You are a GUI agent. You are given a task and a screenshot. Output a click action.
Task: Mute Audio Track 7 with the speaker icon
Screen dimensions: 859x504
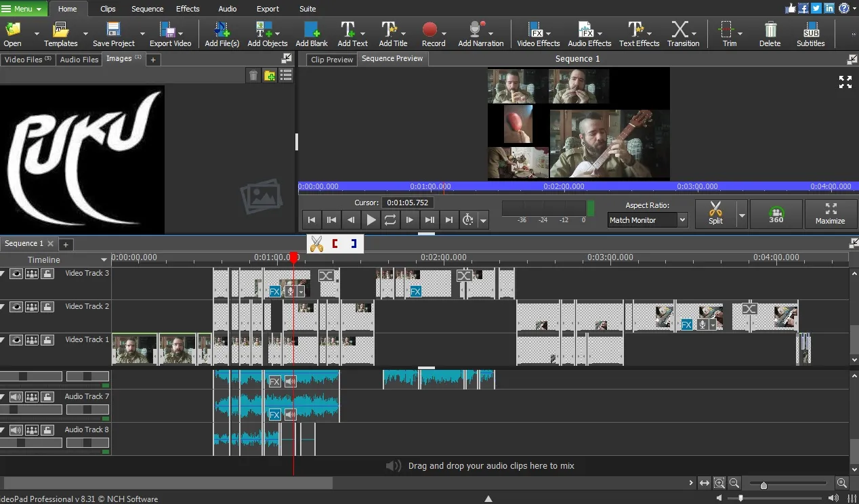tap(16, 397)
